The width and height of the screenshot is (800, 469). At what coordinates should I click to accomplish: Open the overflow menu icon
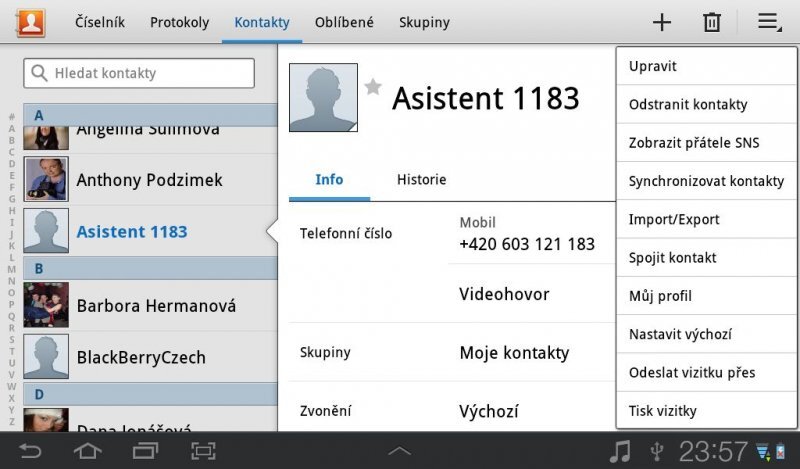point(769,22)
